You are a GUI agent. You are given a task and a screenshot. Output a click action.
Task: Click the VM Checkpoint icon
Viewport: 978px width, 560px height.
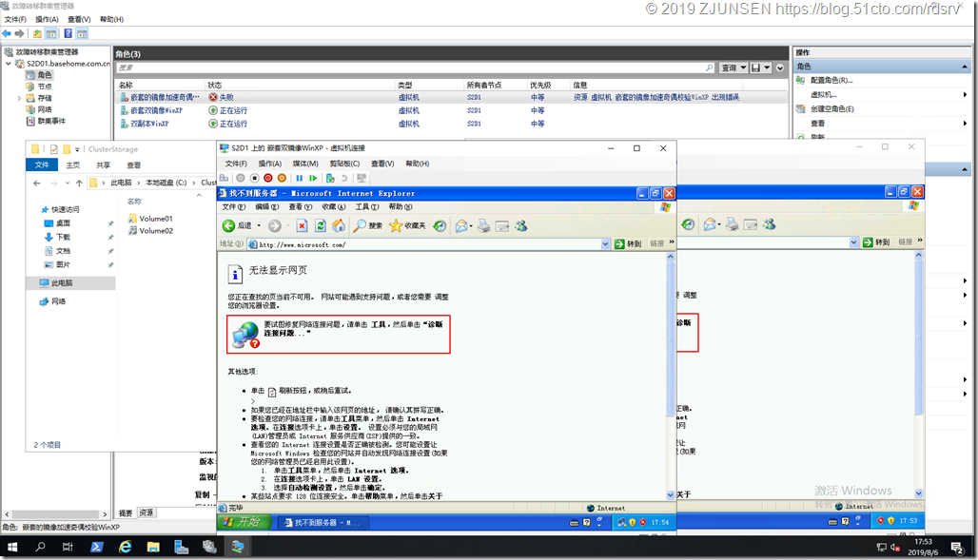click(x=330, y=179)
